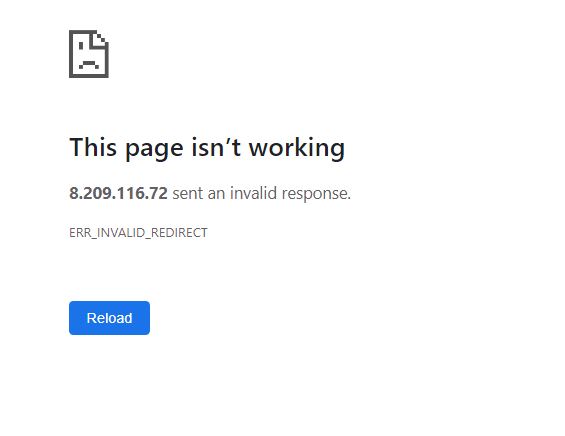Click the word 'sent' after IP address
Viewport: 565px width, 436px height.
pyautogui.click(x=187, y=193)
